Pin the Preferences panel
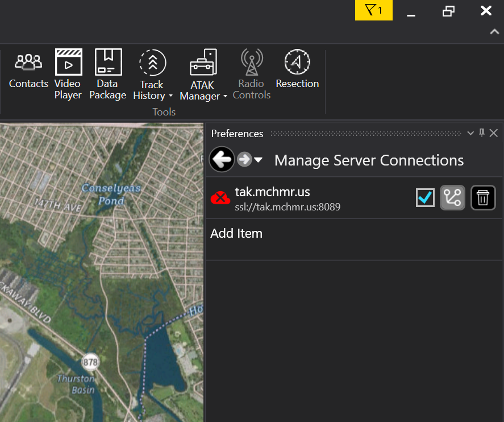The height and width of the screenshot is (422, 504). pos(481,133)
